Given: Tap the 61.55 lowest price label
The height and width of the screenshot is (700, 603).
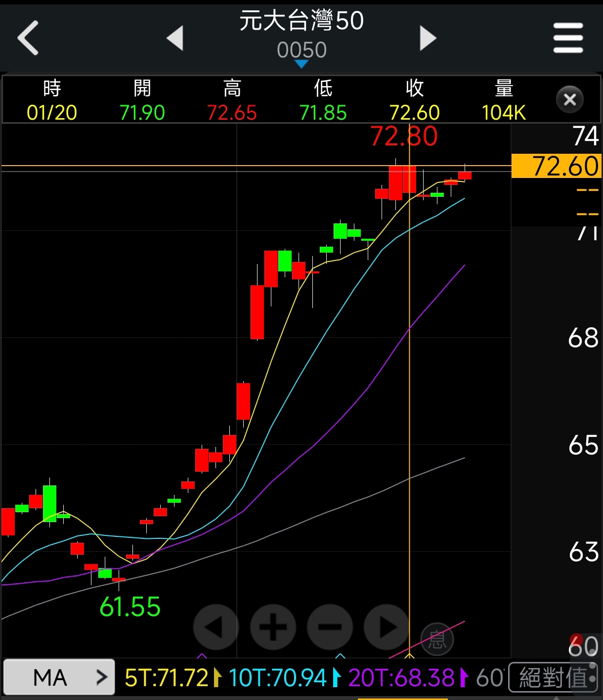Looking at the screenshot, I should 130,607.
